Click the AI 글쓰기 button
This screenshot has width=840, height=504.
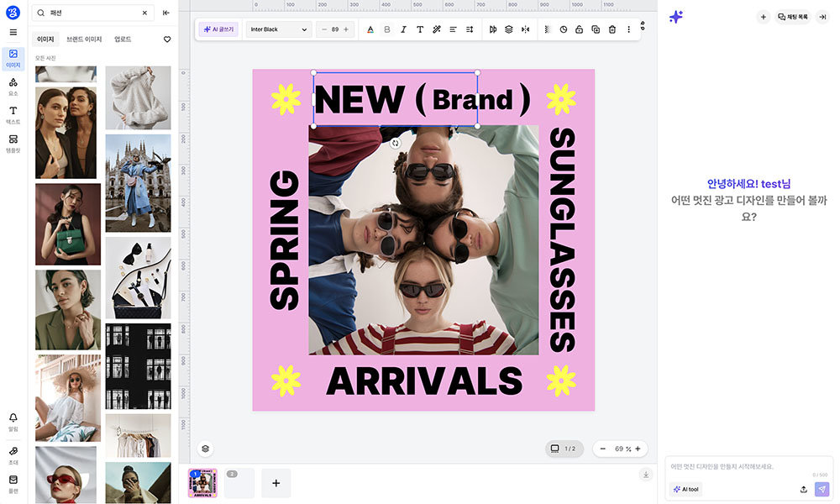tap(219, 29)
